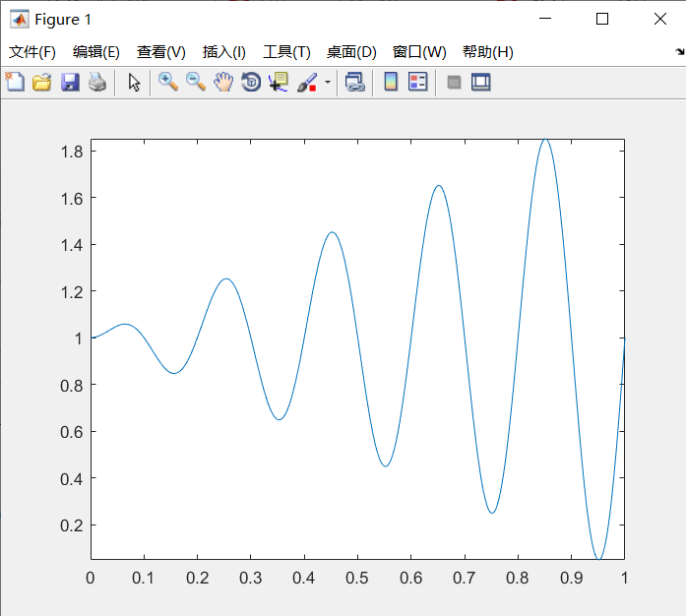Click the y-axis label 1.6

click(72, 199)
